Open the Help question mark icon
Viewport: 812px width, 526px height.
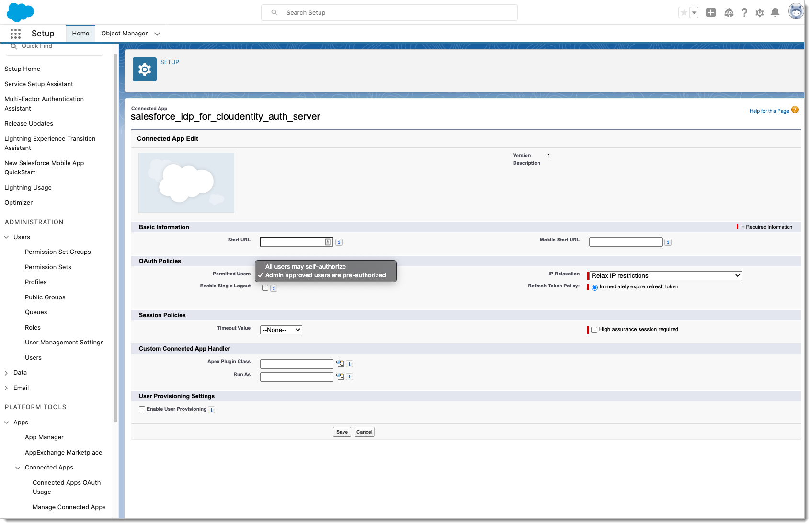click(x=744, y=13)
